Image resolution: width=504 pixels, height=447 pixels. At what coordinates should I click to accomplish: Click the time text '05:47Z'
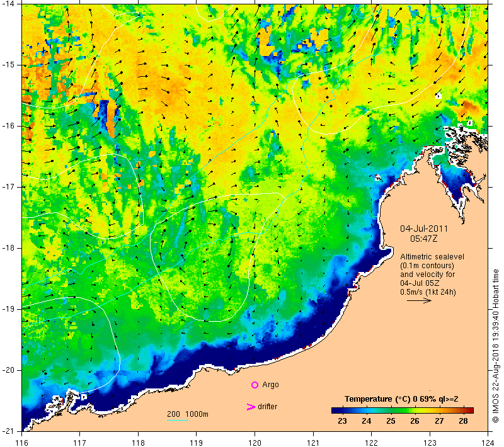(423, 239)
